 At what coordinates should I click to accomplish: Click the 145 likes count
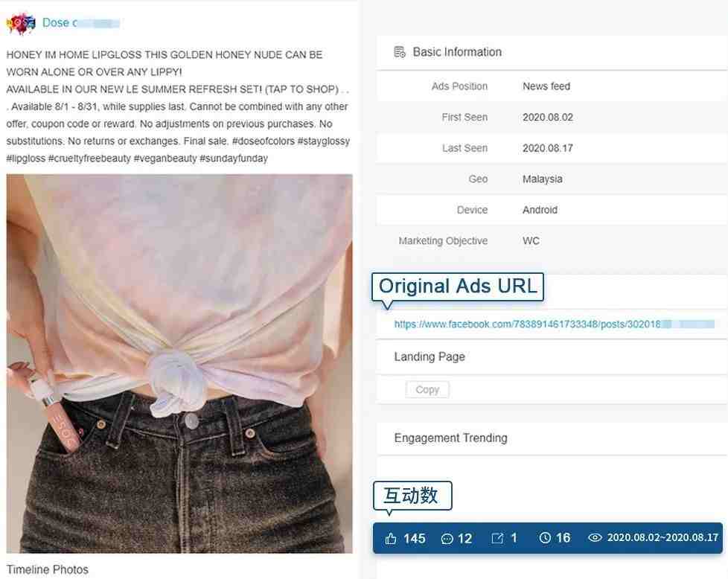pyautogui.click(x=414, y=539)
